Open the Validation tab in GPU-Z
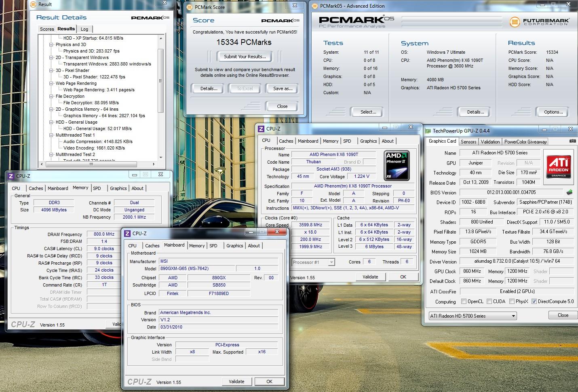The height and width of the screenshot is (392, 578). (x=490, y=142)
